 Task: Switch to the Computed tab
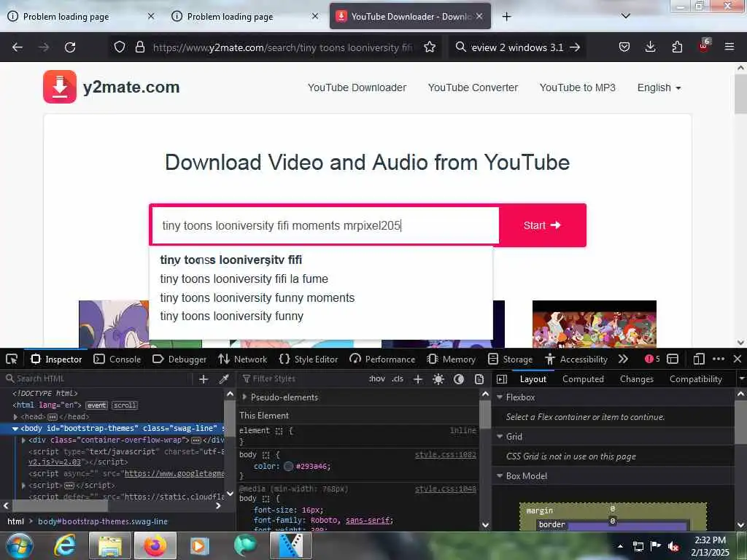pyautogui.click(x=583, y=379)
